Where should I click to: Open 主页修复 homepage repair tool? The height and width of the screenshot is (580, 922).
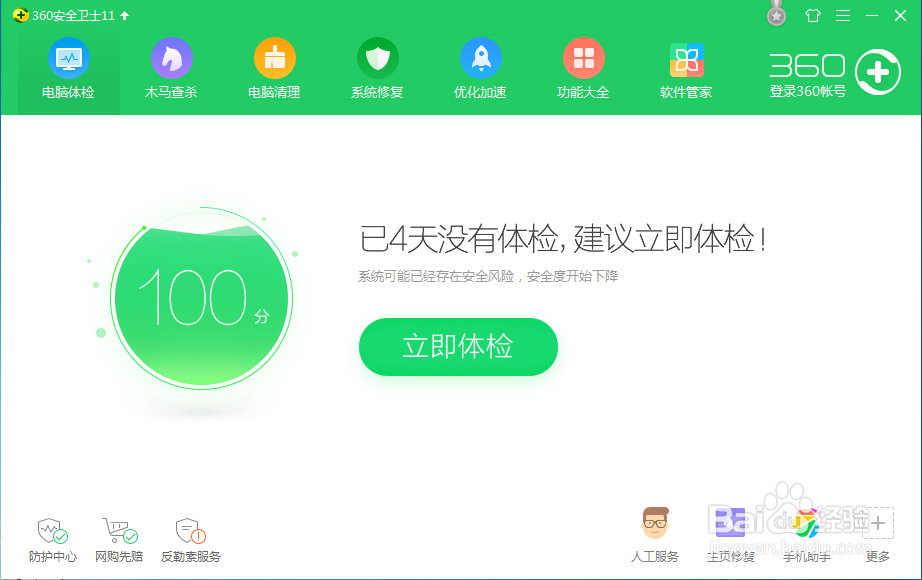point(730,535)
